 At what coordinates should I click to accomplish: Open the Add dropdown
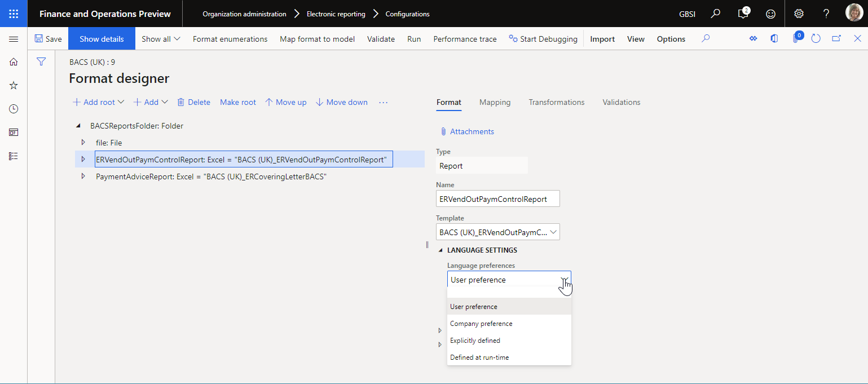click(x=151, y=102)
